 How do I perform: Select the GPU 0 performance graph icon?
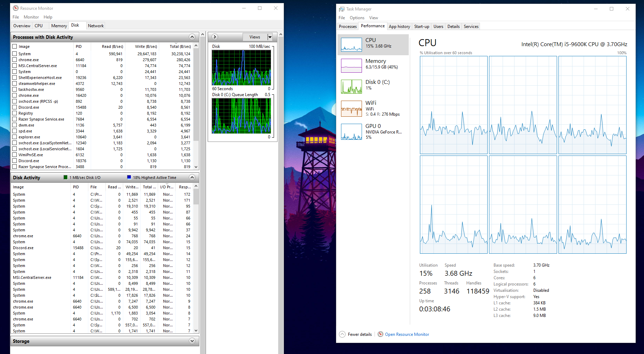click(x=351, y=132)
